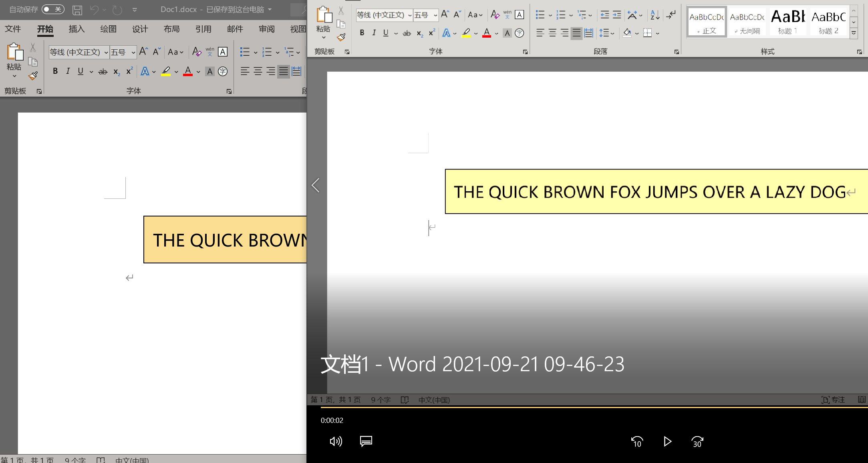This screenshot has width=868, height=463.
Task: Toggle Italic in left Word window
Action: (x=68, y=71)
